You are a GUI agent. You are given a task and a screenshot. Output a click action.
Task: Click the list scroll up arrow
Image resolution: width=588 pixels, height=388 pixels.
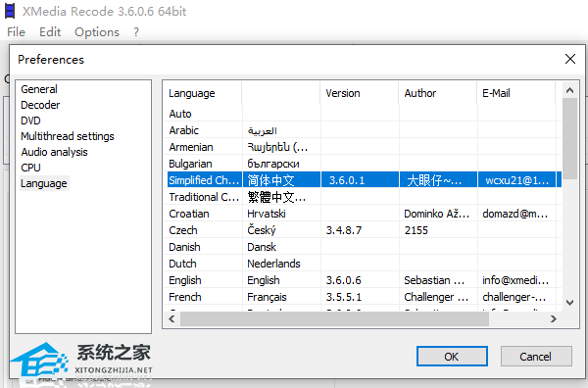(x=569, y=90)
